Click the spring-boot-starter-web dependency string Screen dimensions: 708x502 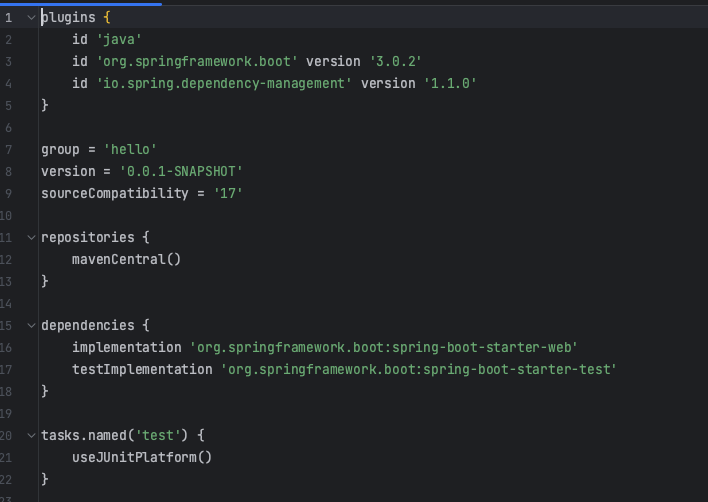coord(384,348)
